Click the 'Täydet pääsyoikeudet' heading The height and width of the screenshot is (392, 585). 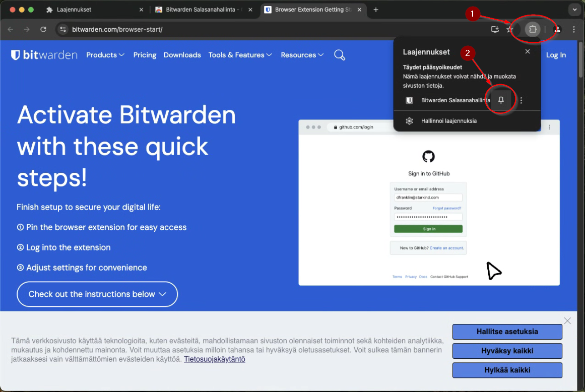(x=432, y=67)
